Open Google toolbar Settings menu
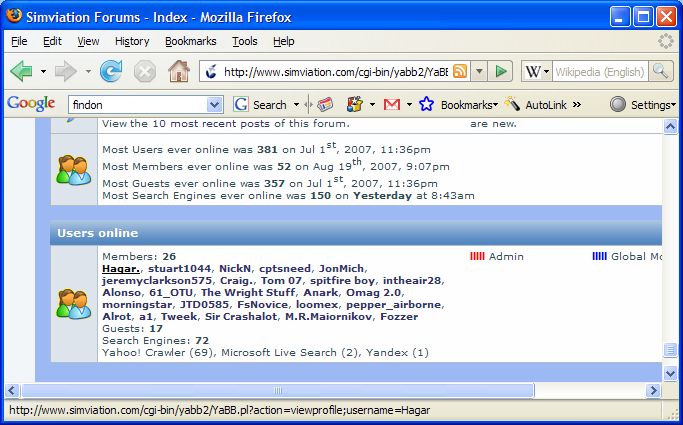 click(x=642, y=104)
